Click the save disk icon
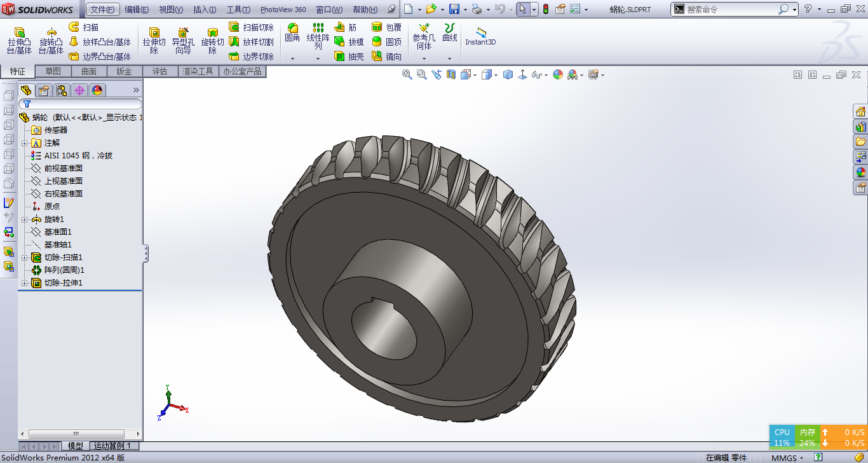 click(454, 10)
